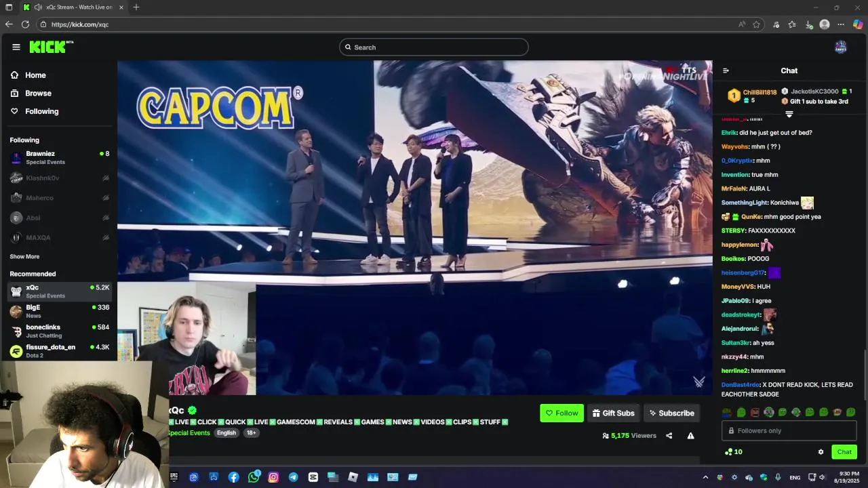The width and height of the screenshot is (868, 488).
Task: Open Telegram from the taskbar
Action: point(293,477)
